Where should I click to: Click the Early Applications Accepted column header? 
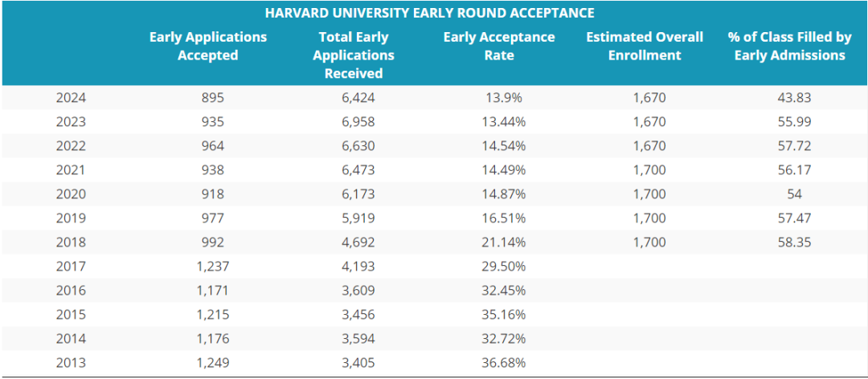coord(208,47)
